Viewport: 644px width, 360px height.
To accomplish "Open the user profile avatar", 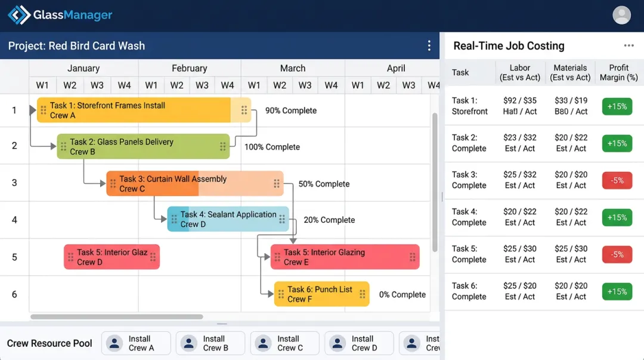I will [x=621, y=15].
